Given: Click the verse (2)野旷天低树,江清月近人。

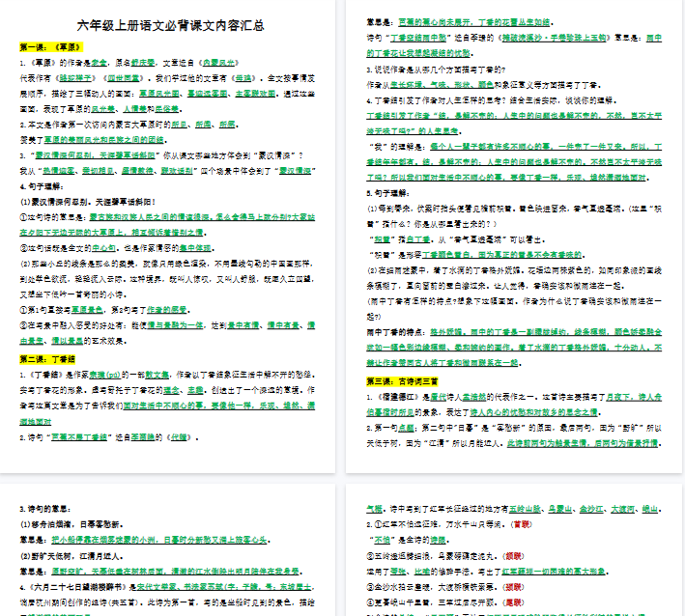Looking at the screenshot, I should pyautogui.click(x=71, y=556).
